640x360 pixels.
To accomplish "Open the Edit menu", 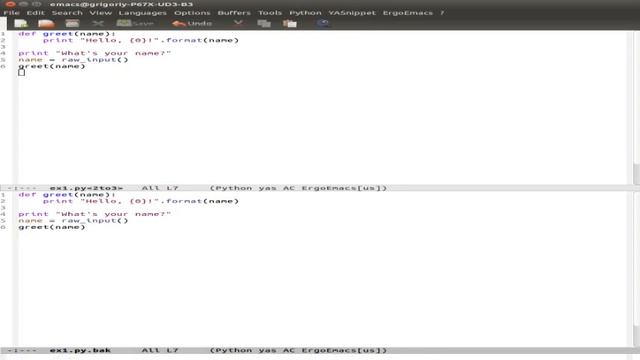I will [36, 13].
